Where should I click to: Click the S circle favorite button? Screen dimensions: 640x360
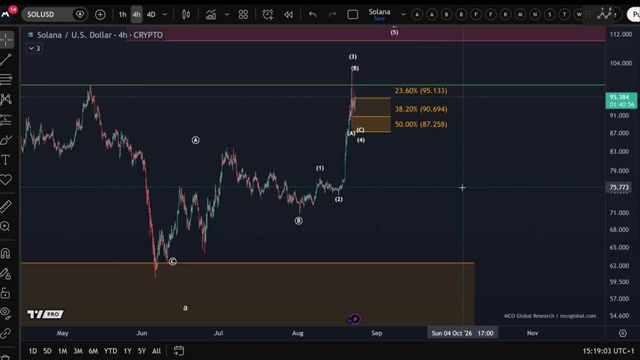click(549, 15)
